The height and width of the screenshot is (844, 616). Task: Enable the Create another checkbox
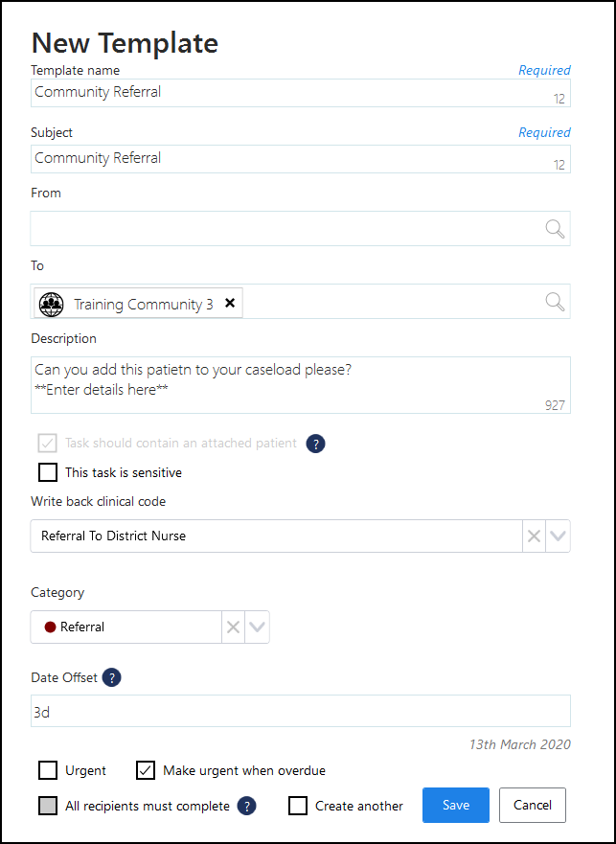(298, 806)
